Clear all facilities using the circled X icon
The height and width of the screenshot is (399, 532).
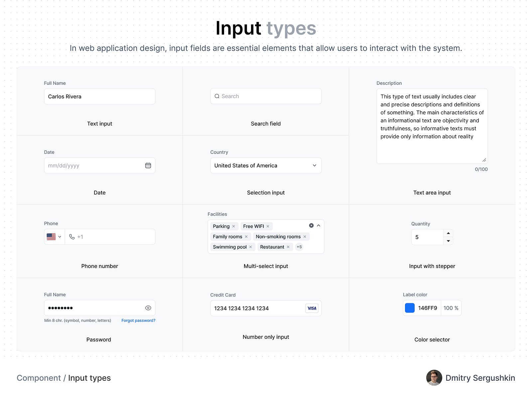[x=311, y=225]
